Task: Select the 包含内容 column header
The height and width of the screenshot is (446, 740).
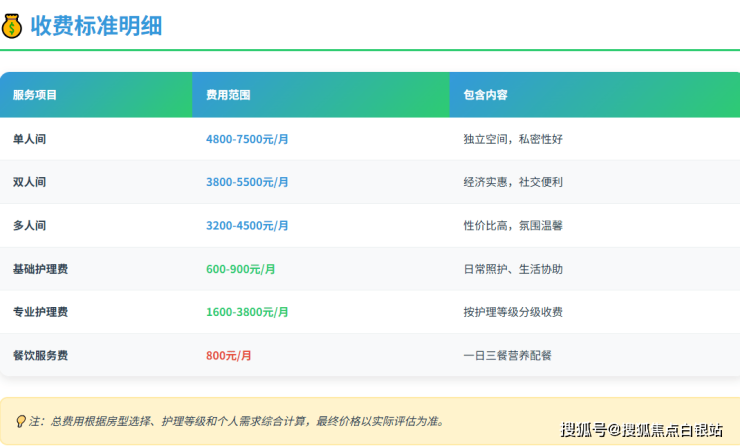Action: [x=485, y=95]
